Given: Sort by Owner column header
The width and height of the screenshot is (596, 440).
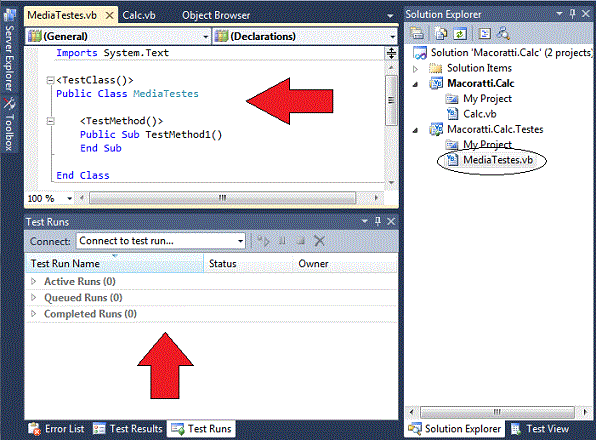Looking at the screenshot, I should click(345, 264).
